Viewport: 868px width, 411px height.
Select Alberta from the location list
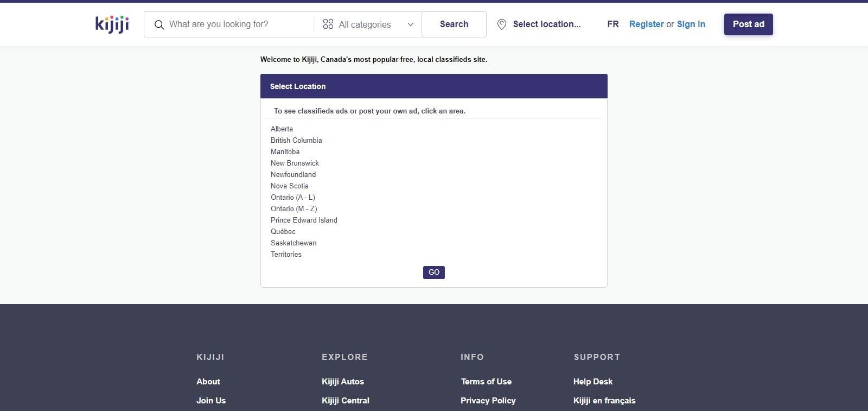click(x=282, y=129)
